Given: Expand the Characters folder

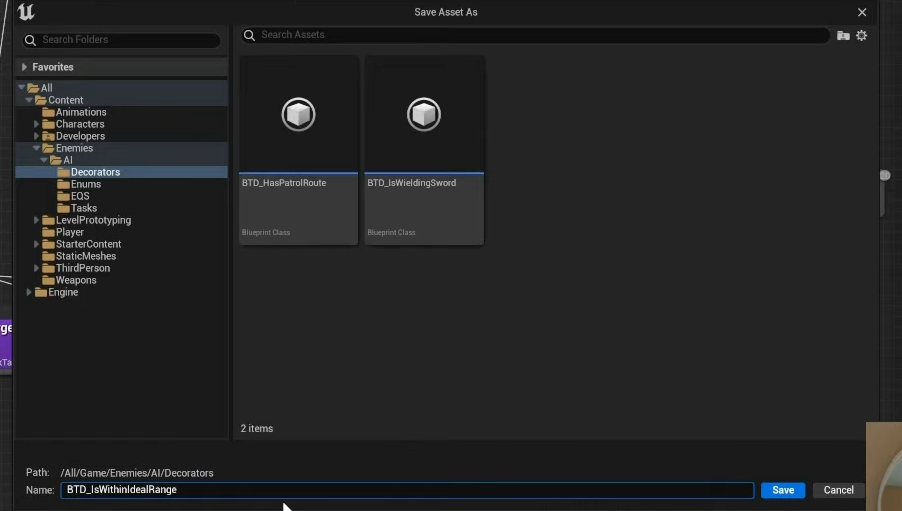Looking at the screenshot, I should pos(37,124).
